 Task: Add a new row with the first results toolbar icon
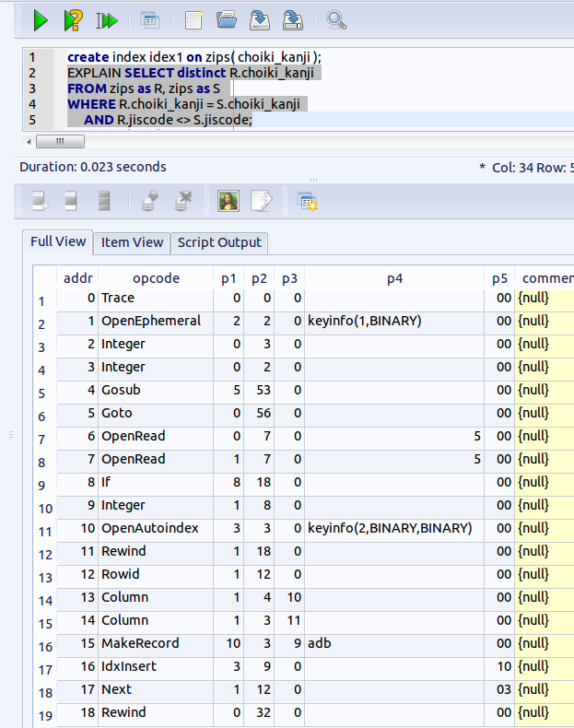[41, 202]
